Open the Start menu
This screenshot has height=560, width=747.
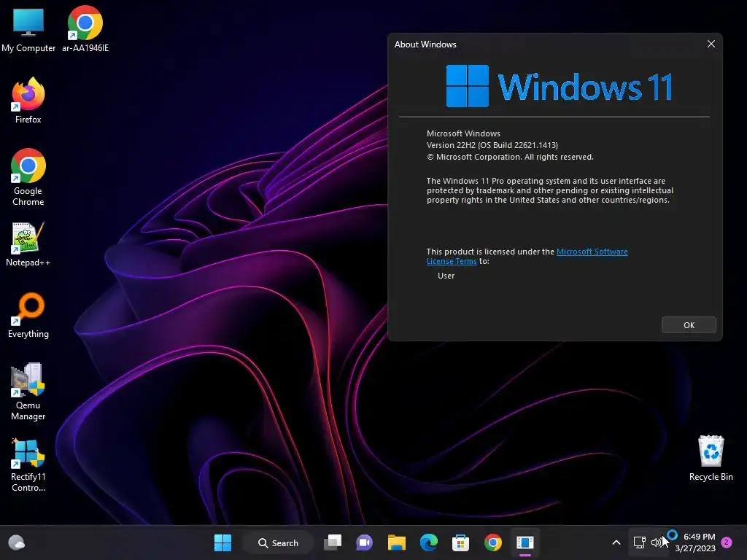(222, 542)
